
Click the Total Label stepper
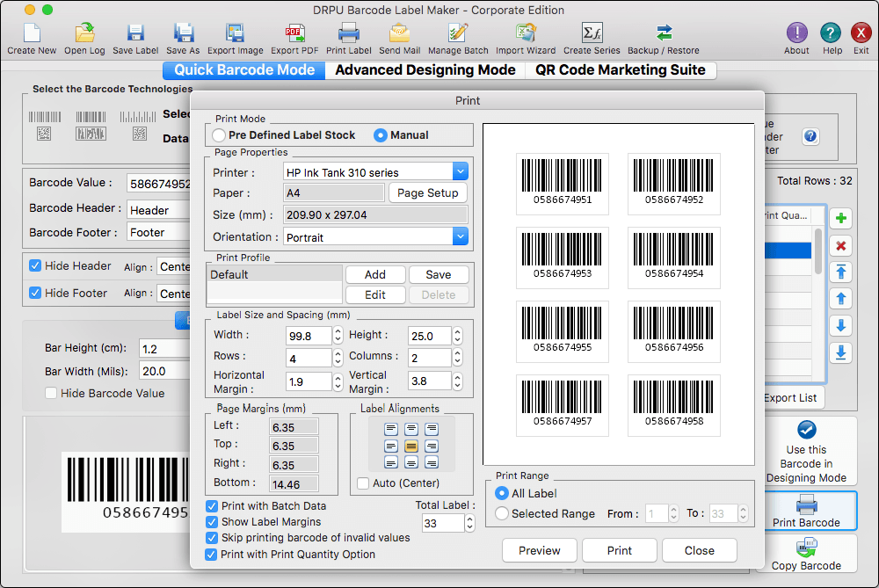coord(469,523)
